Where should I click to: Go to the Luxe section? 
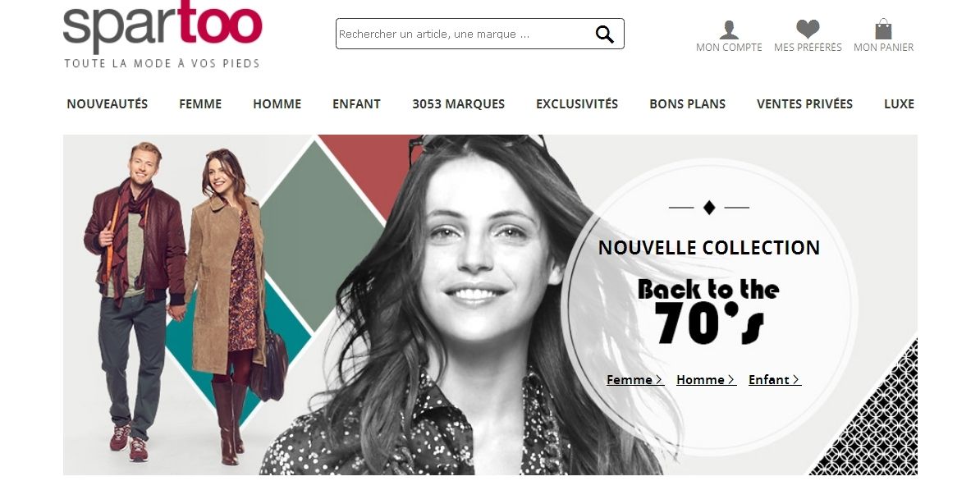(899, 103)
